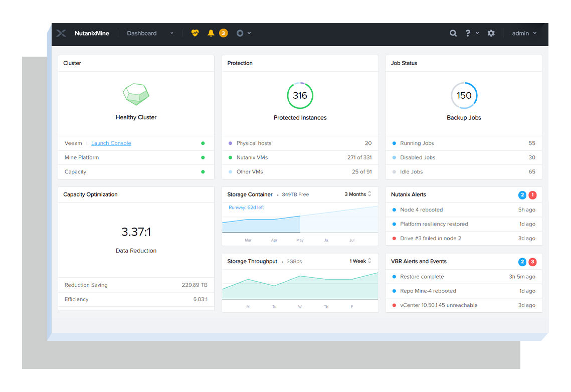
Task: Change the Storage Container 3 Months range
Action: tap(358, 194)
